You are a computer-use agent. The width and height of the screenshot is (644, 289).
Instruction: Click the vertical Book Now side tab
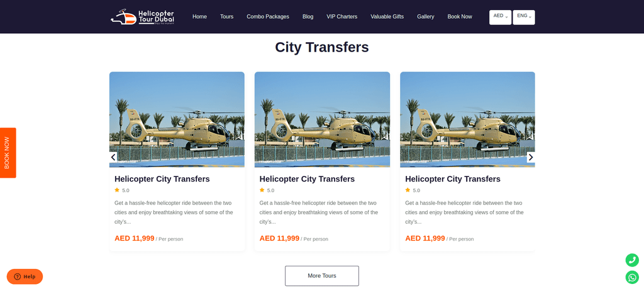(8, 153)
